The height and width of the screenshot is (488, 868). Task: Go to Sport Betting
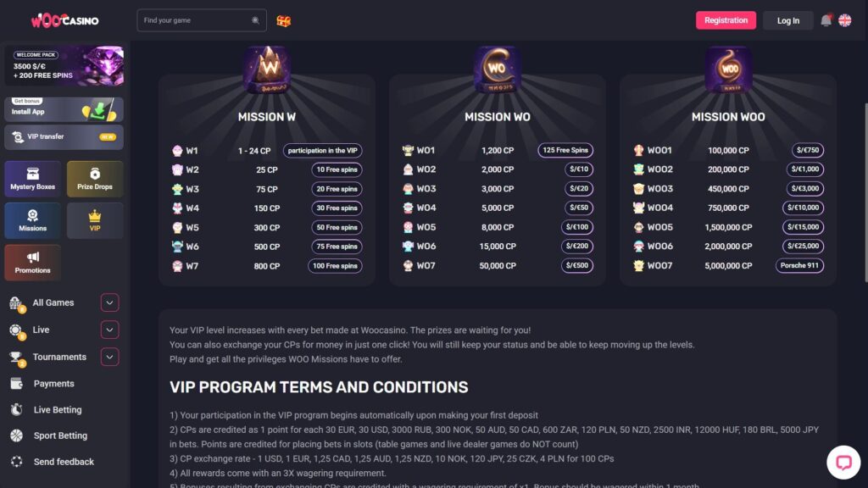pos(60,435)
